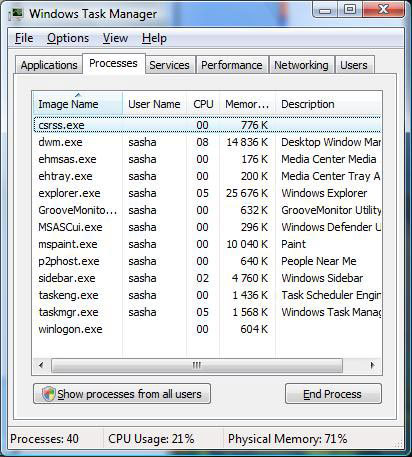
Task: Click the Task Manager title bar icon
Action: tap(16, 14)
